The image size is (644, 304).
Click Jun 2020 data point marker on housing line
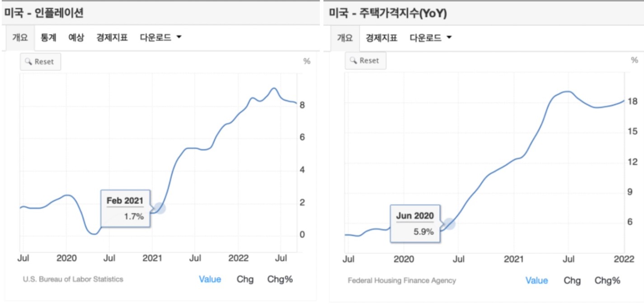tap(449, 224)
